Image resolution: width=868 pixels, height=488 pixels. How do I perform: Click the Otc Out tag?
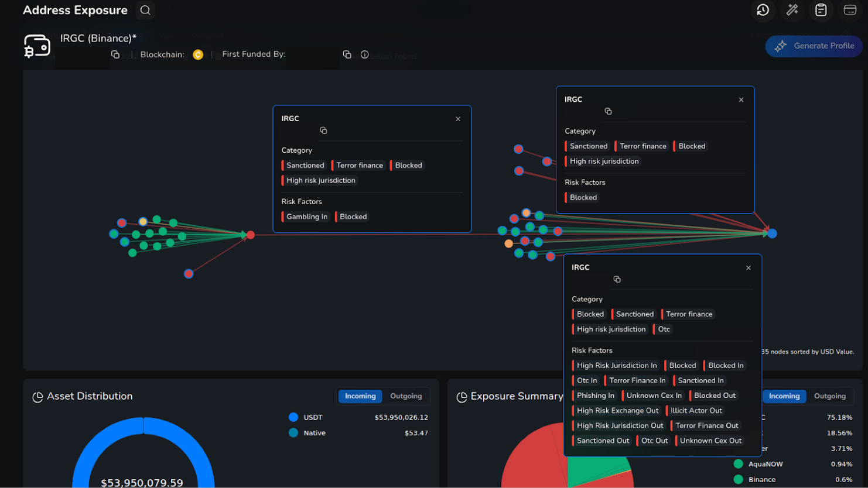click(652, 441)
